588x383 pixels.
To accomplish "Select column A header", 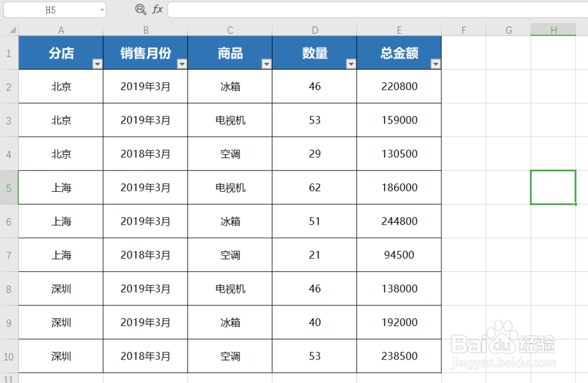I will 61,30.
